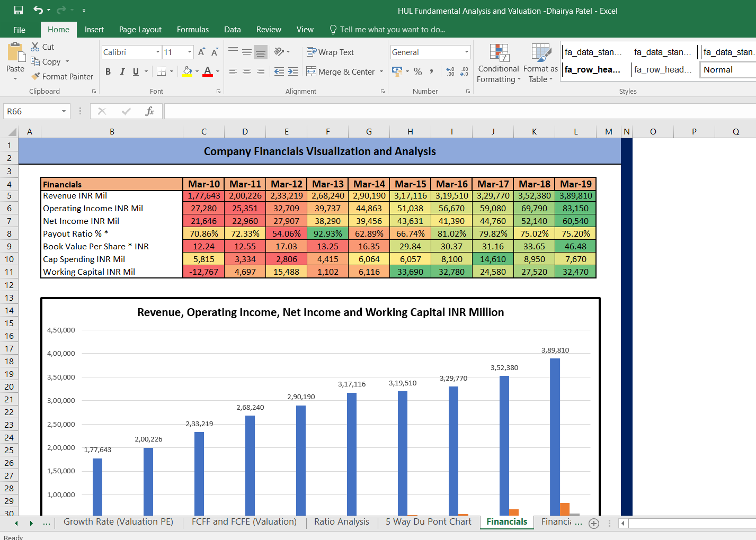Open Conditional Formatting menu
This screenshot has width=756, height=540.
click(498, 64)
